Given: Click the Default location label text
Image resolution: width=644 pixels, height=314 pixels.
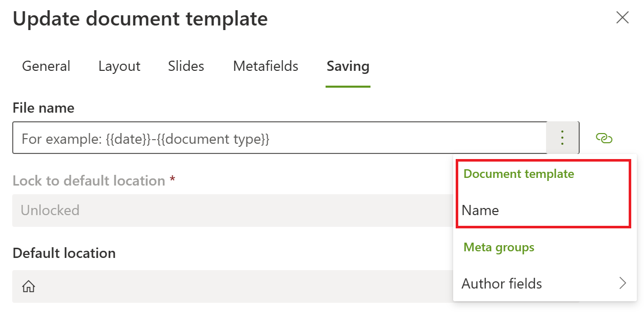Looking at the screenshot, I should (x=64, y=253).
